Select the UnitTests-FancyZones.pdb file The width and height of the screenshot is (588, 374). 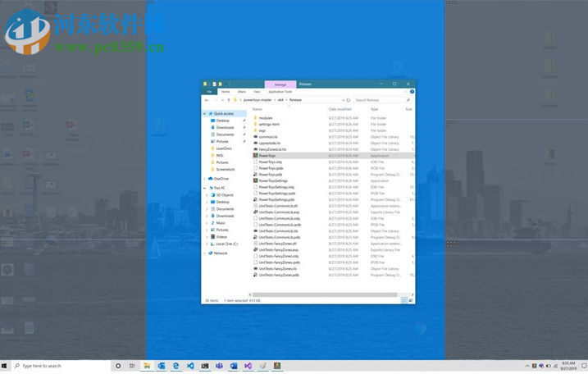279,275
